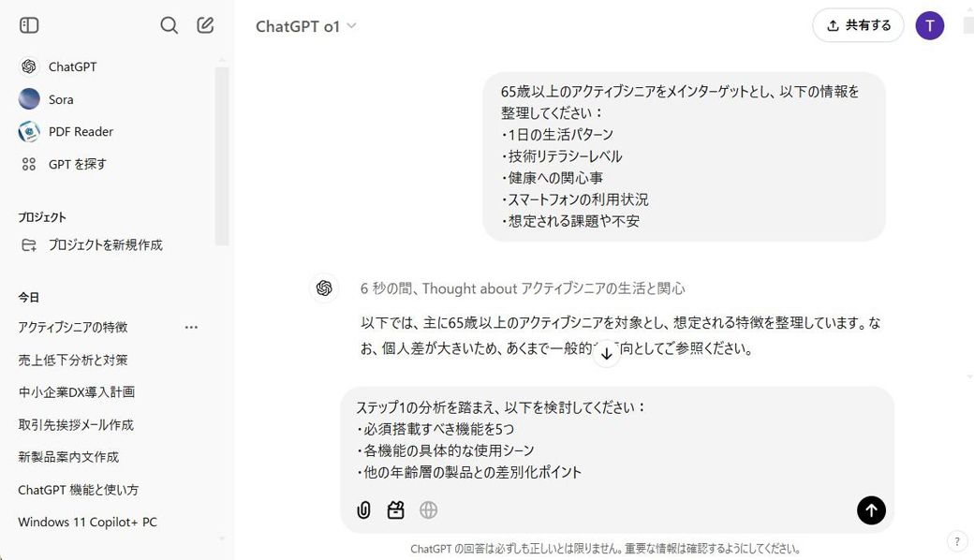This screenshot has height=560, width=974.
Task: Toggle the sidebar panel icon
Action: (x=29, y=25)
